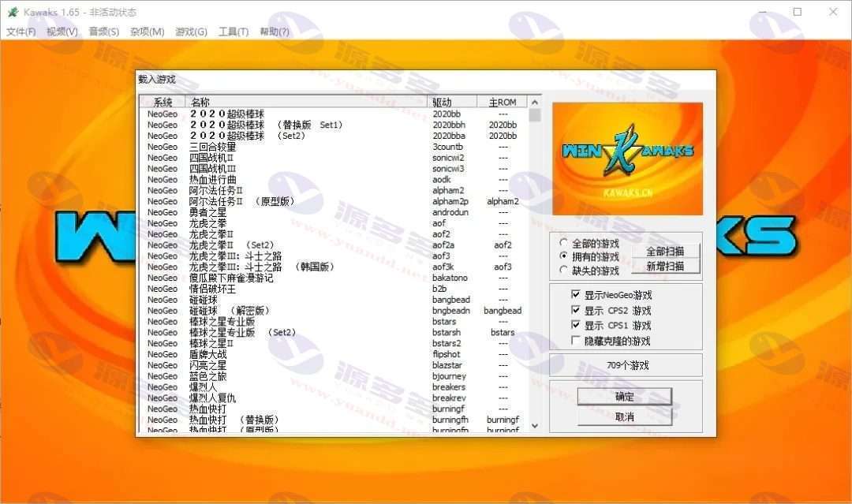Select the aof3 driver row
852x504 pixels.
(333, 256)
